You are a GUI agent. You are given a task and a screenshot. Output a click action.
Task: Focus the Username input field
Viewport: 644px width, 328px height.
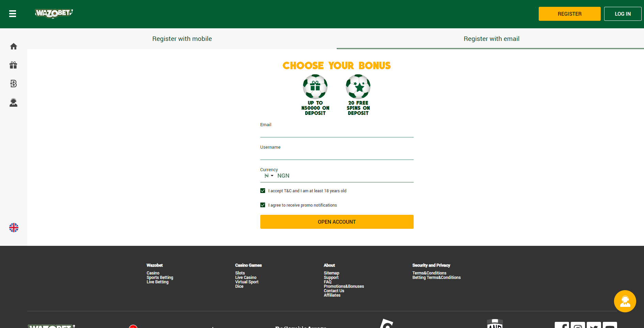tap(337, 155)
